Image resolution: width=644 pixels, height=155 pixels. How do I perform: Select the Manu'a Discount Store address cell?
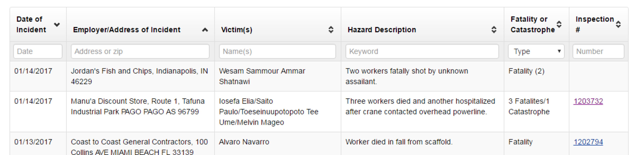138,107
